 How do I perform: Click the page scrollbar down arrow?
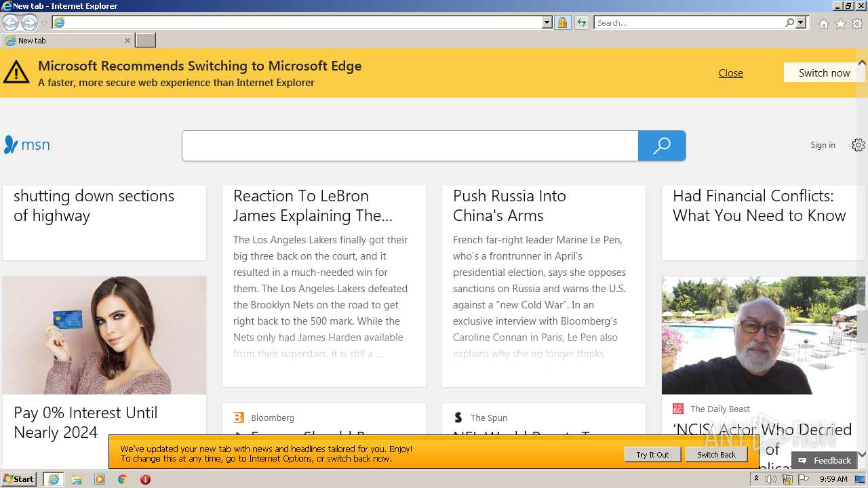862,455
